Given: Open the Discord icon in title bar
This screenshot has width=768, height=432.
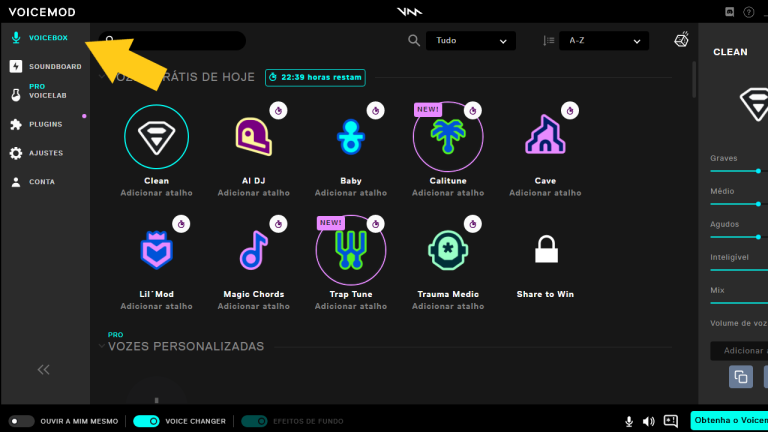Looking at the screenshot, I should [729, 12].
